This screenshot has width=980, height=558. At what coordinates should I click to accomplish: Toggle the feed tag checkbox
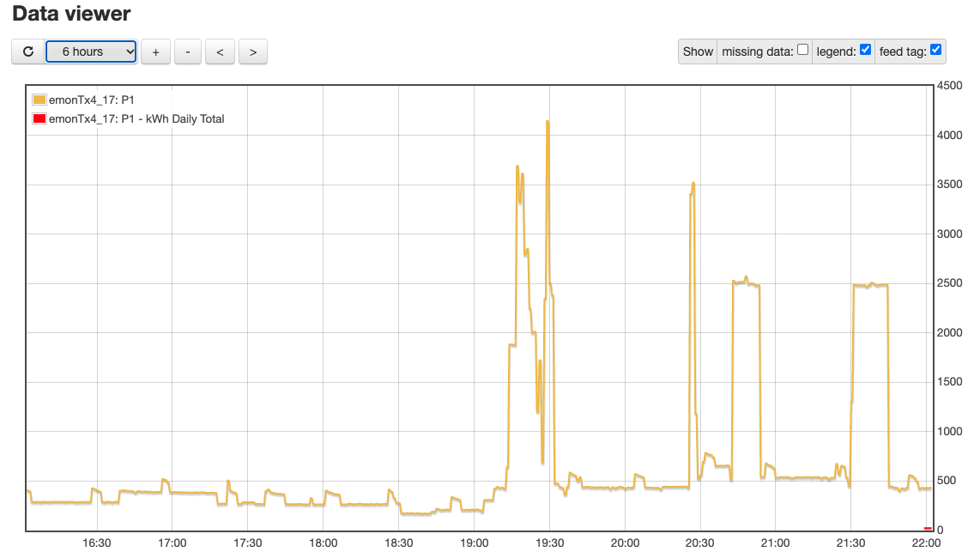935,50
